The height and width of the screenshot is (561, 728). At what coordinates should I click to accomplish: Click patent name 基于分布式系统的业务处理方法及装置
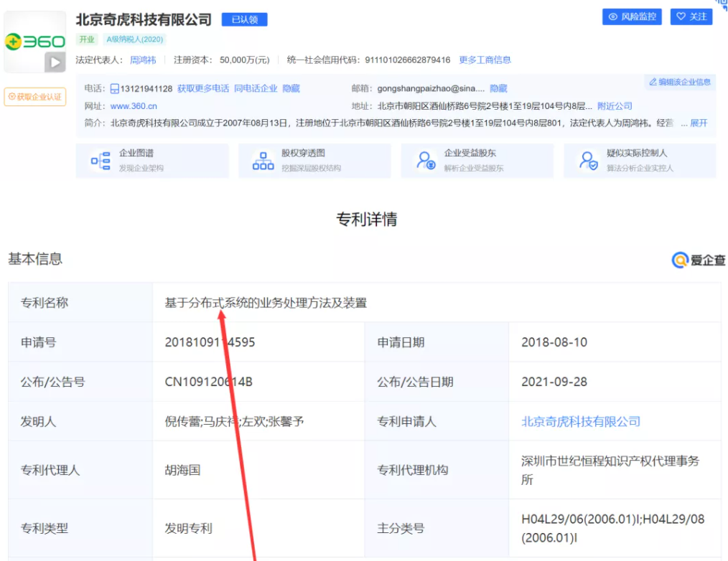266,303
